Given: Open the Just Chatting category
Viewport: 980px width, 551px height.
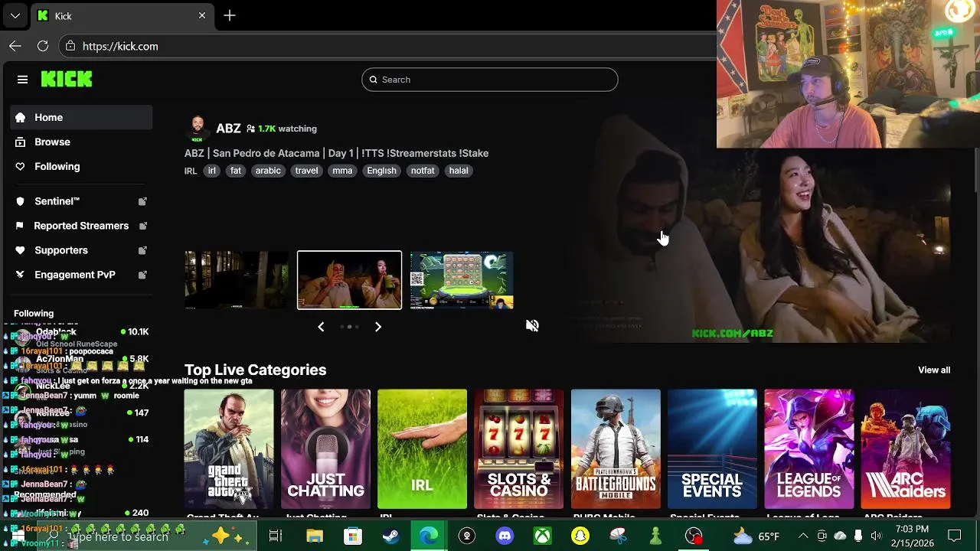Looking at the screenshot, I should coord(325,449).
